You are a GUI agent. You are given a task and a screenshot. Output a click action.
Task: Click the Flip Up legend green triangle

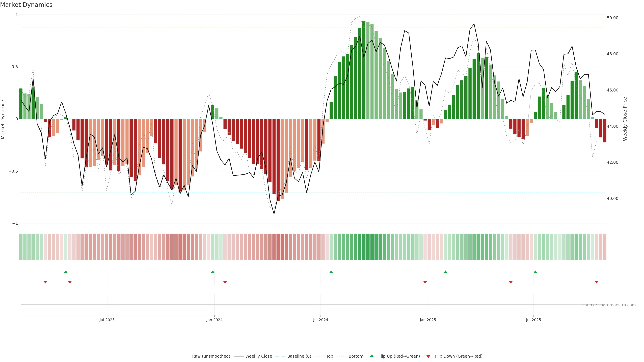click(x=372, y=356)
